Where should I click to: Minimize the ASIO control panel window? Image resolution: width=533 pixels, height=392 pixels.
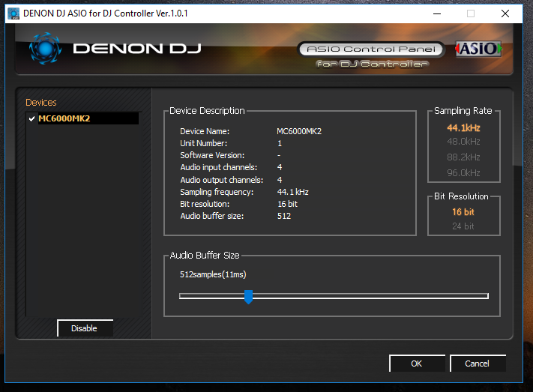point(437,13)
